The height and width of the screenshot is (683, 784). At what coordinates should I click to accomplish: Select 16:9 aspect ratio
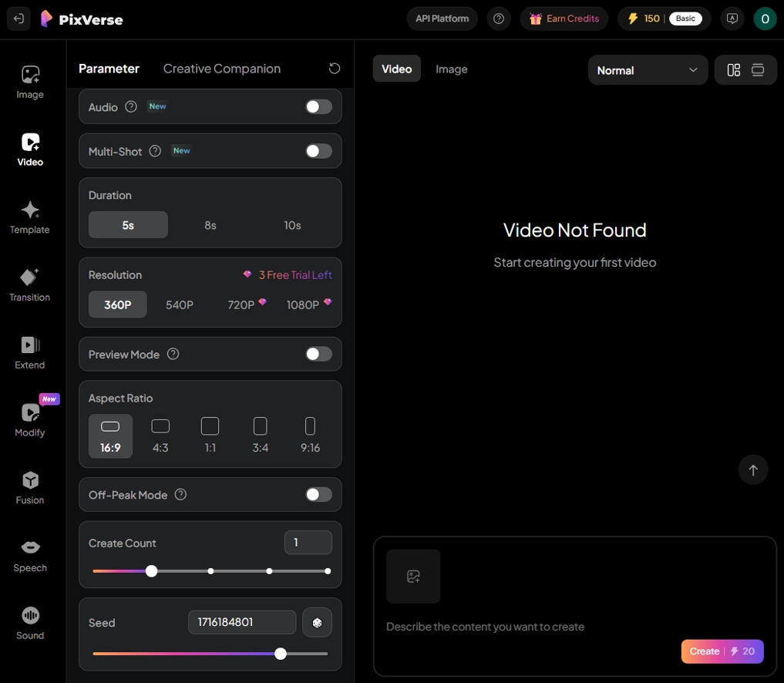(x=110, y=436)
